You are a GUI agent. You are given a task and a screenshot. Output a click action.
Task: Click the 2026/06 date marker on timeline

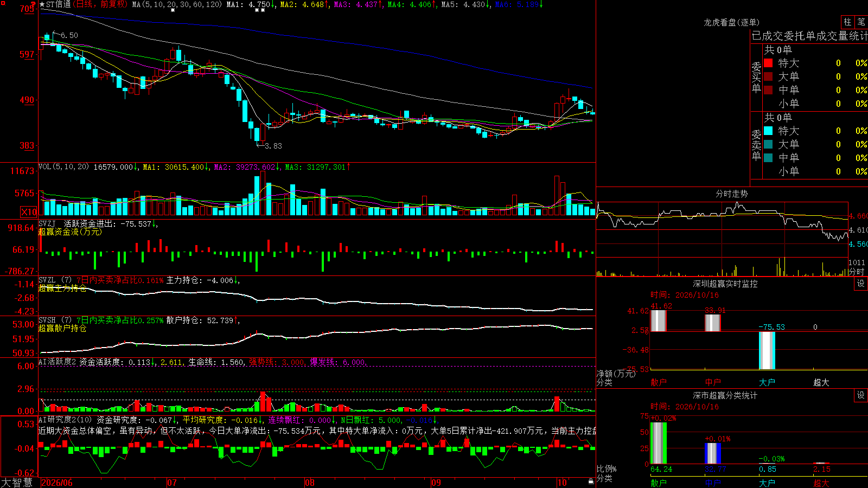(57, 483)
